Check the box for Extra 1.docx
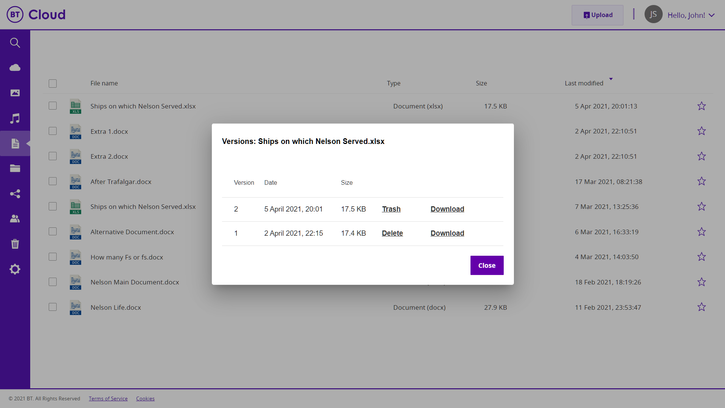The width and height of the screenshot is (725, 408). pyautogui.click(x=53, y=131)
